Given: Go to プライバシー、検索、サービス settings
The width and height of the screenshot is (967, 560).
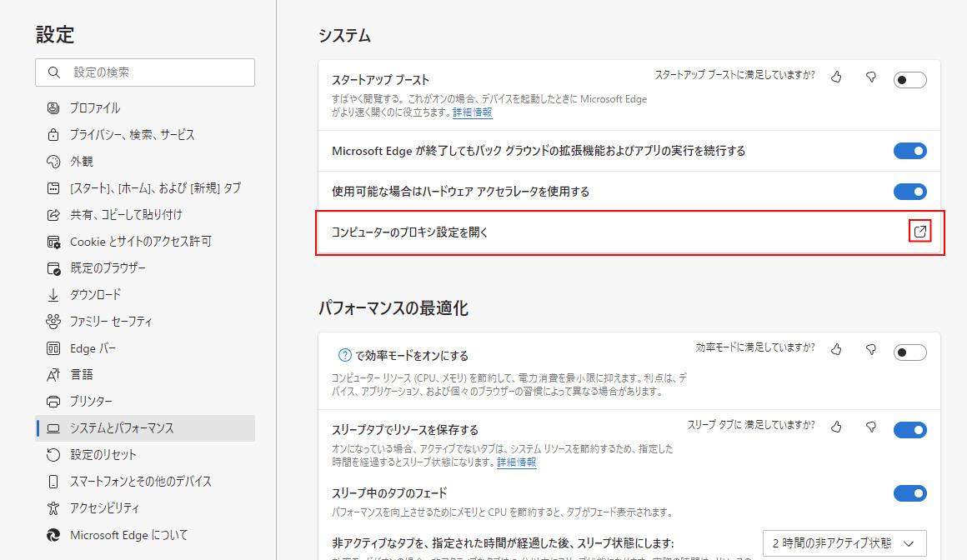Looking at the screenshot, I should coord(145,134).
